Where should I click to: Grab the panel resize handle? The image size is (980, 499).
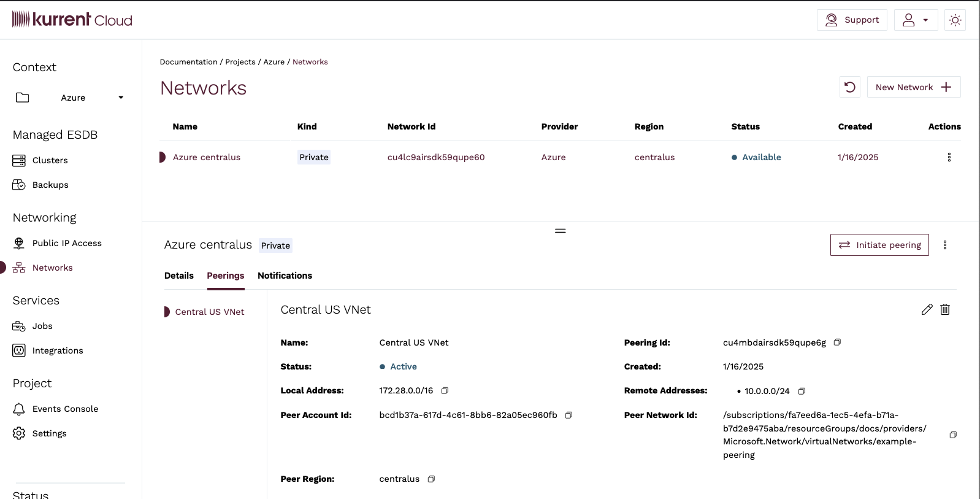coord(560,231)
